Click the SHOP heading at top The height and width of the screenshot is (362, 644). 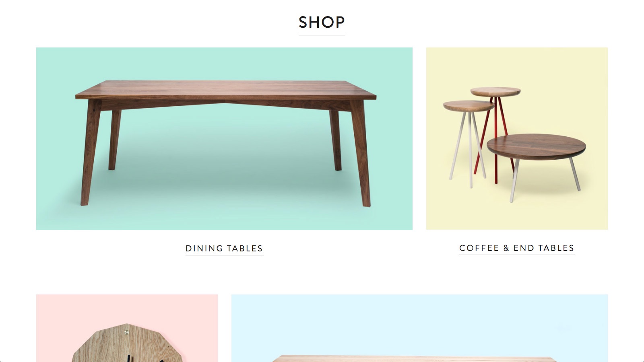point(322,23)
